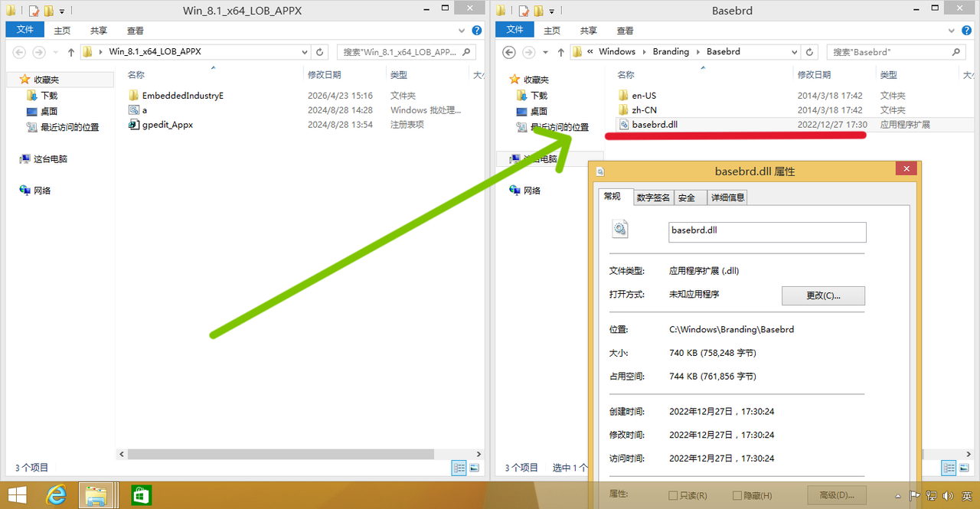Refresh the Win_8.1_x64_LOB_APPX folder view
980x509 pixels.
pos(321,52)
